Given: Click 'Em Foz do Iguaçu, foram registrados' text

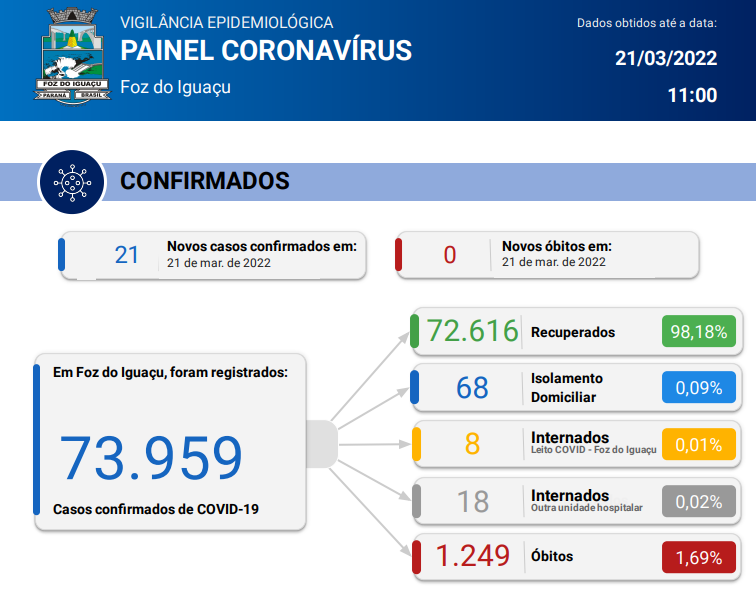Looking at the screenshot, I should [170, 372].
